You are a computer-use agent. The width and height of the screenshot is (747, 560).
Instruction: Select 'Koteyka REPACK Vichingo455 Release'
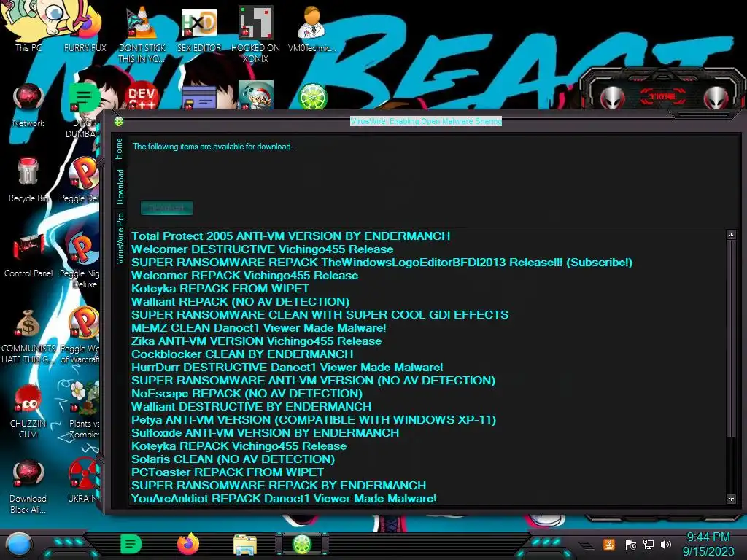pos(239,446)
